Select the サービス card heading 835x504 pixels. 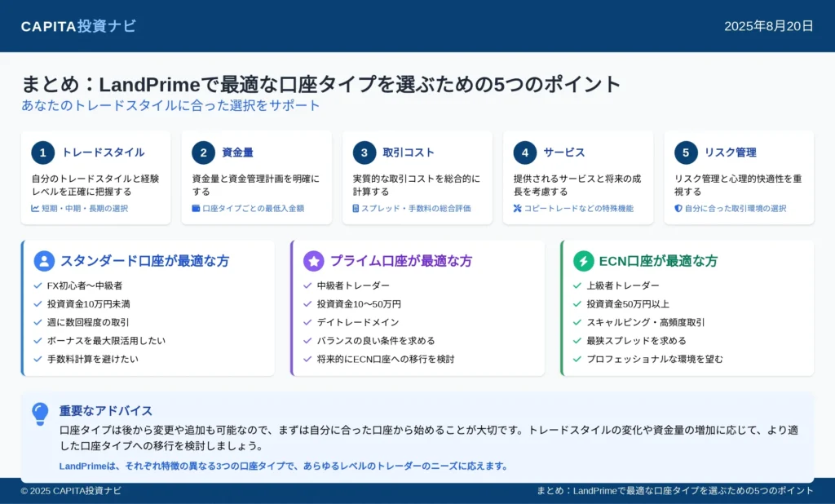[x=564, y=153]
